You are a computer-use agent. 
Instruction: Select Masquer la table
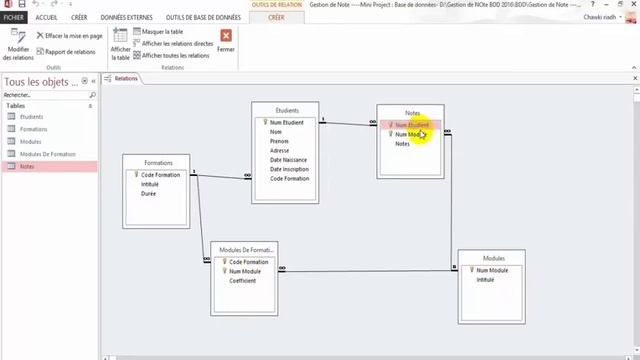(158, 31)
